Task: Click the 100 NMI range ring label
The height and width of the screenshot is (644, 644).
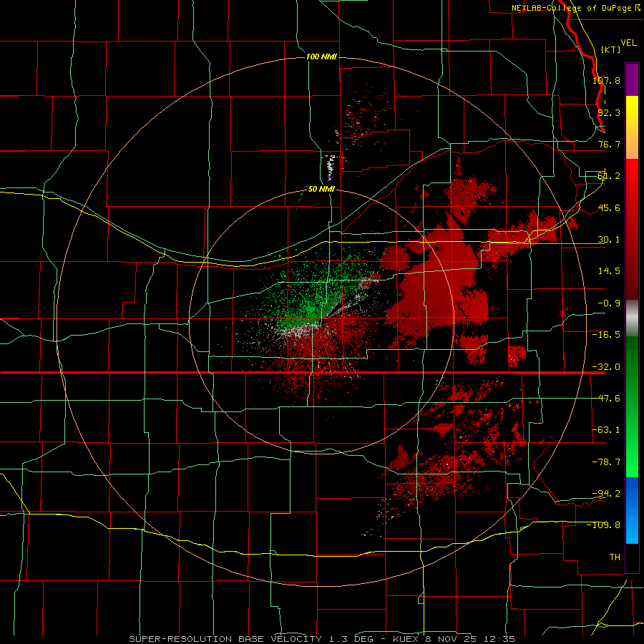Action: (x=321, y=57)
